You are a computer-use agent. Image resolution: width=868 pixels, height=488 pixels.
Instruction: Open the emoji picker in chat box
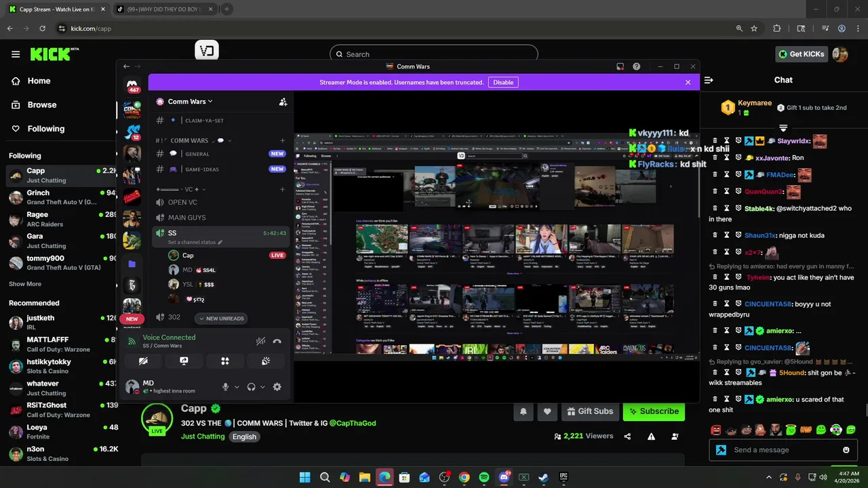tap(846, 450)
